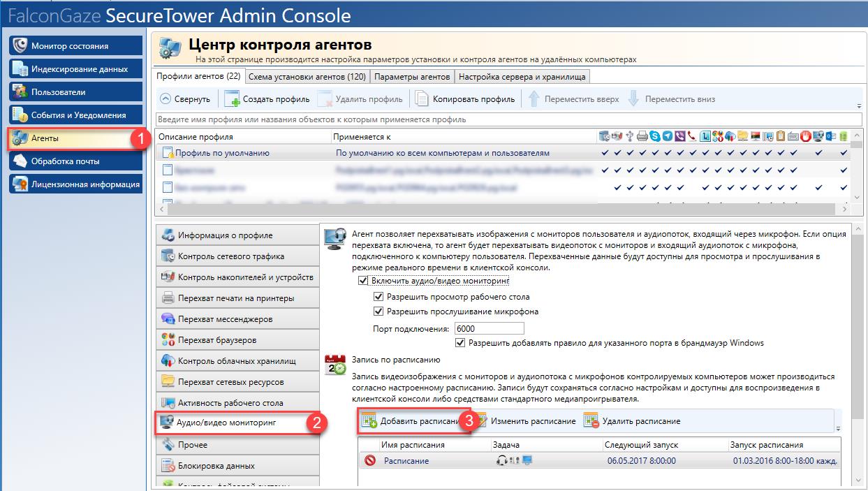
Task: Click the cloud storage column icon
Action: [x=730, y=136]
